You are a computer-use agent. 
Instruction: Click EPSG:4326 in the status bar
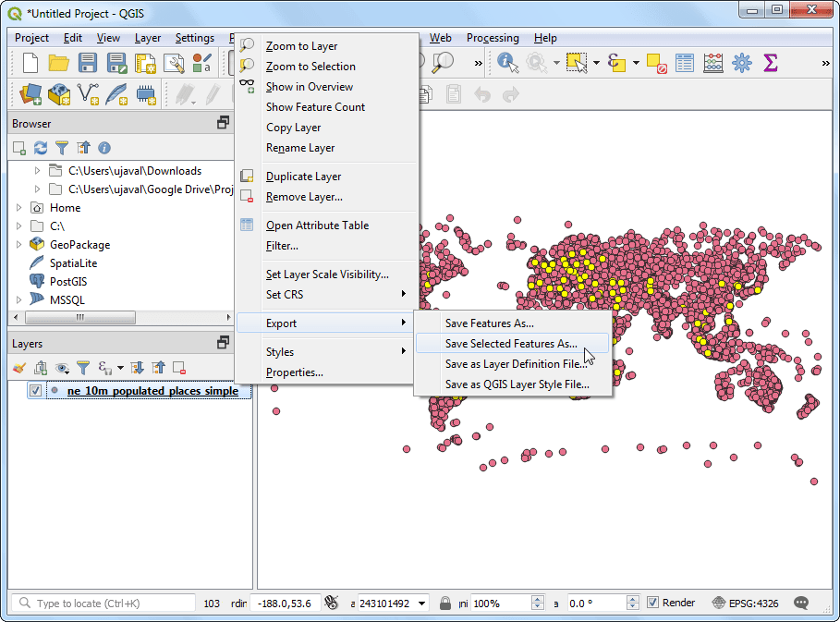tap(751, 603)
